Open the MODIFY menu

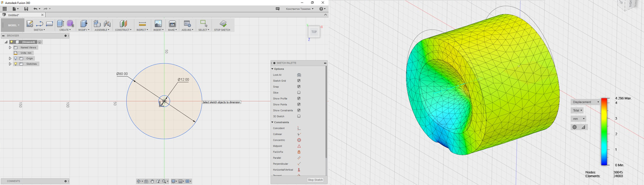pyautogui.click(x=84, y=30)
